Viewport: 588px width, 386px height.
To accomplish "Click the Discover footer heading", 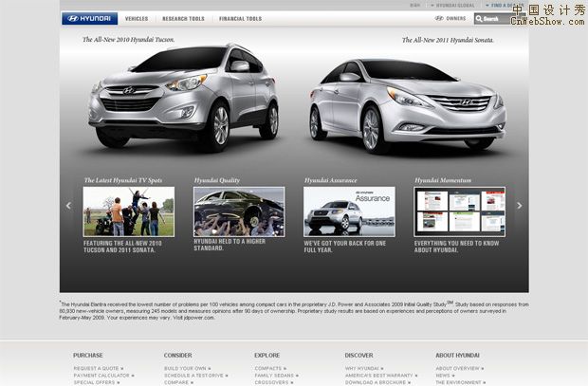I will pyautogui.click(x=358, y=355).
